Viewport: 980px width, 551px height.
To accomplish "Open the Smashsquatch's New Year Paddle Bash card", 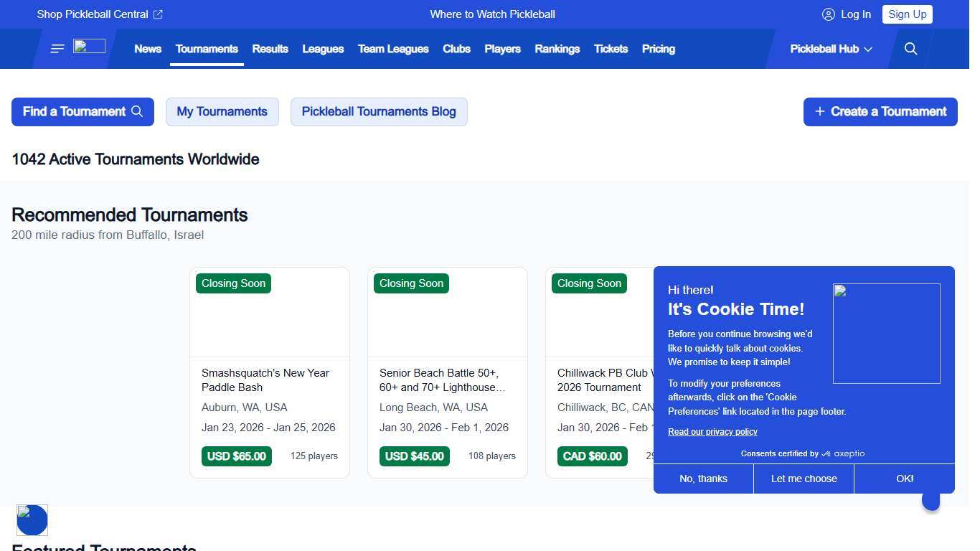I will tap(269, 373).
